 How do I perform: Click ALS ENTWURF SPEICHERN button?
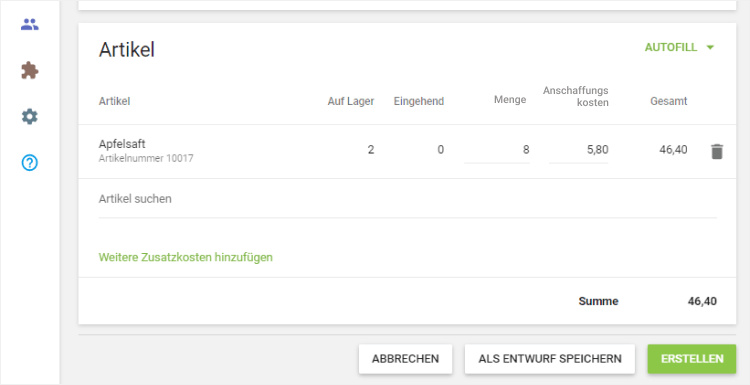coord(550,359)
